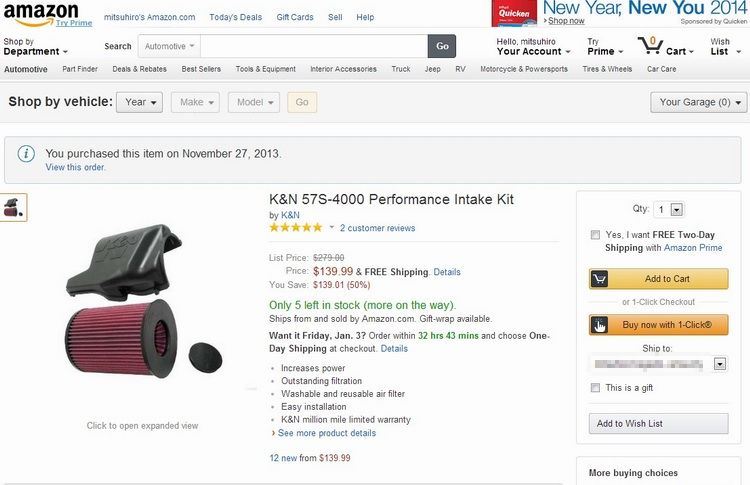Click the hand icon on 1-Click button

pos(599,325)
